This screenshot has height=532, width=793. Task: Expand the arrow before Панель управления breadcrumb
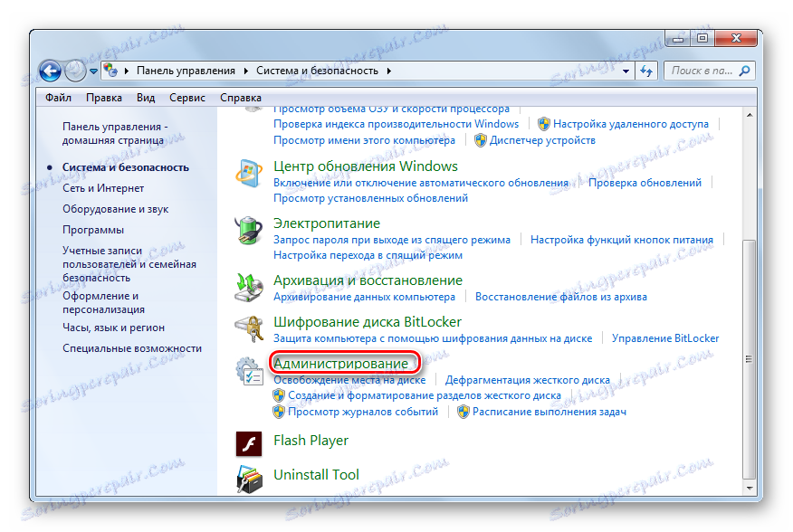(127, 71)
